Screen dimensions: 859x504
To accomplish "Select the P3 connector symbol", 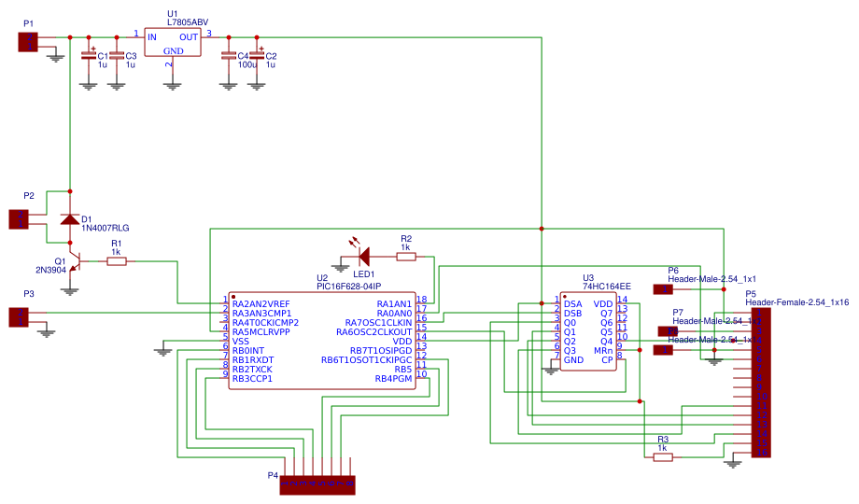I will (20, 317).
